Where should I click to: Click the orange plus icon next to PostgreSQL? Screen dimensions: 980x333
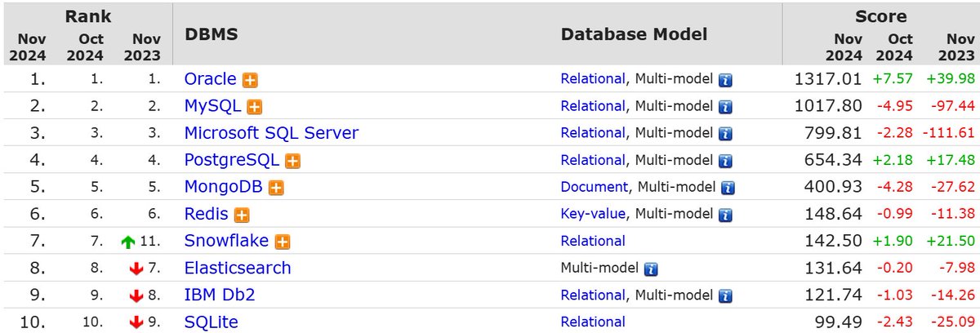[292, 161]
